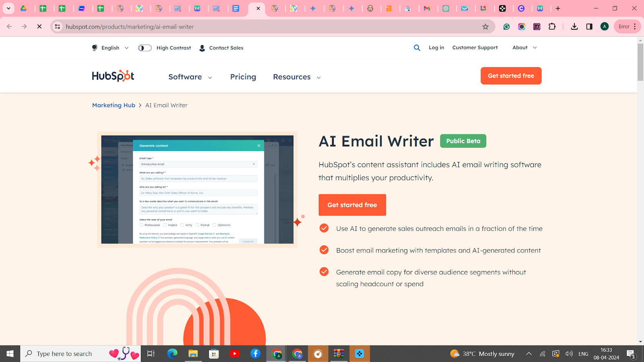Click the Error menu button in Chrome
Viewport: 644px width, 362px height.
click(x=627, y=27)
